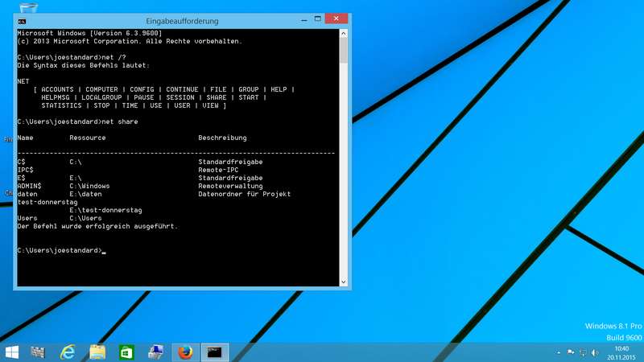Screen dimensions: 644x362
Task: Open the volume control in system tray
Action: tap(594, 352)
